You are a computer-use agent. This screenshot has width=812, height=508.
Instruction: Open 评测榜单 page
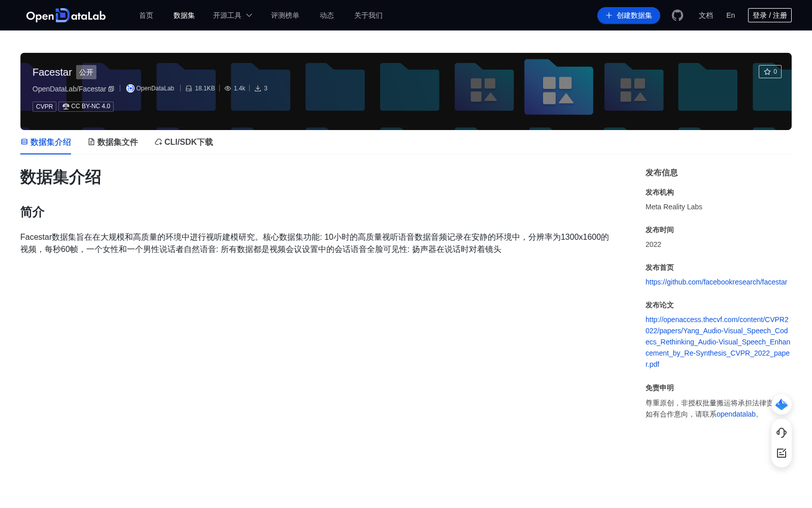pyautogui.click(x=285, y=15)
